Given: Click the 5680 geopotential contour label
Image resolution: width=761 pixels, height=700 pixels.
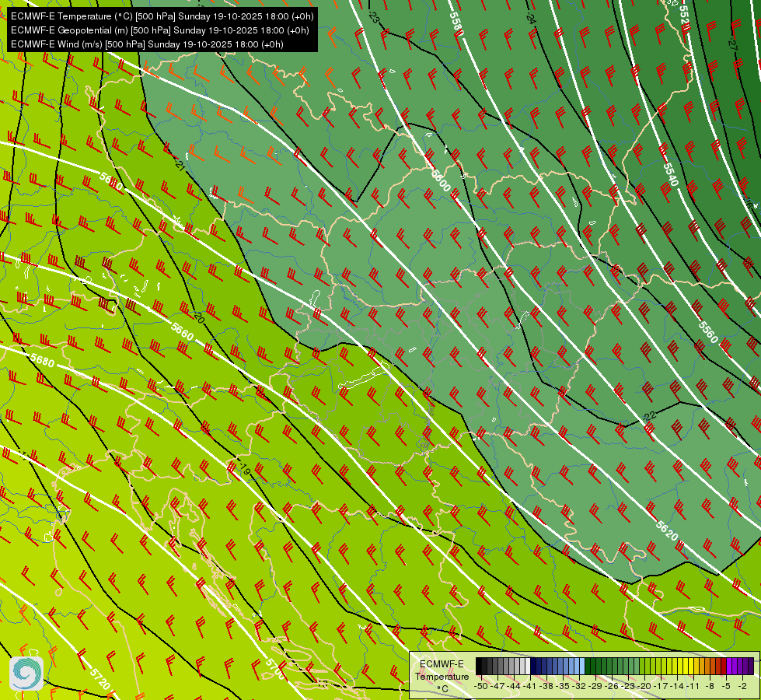Looking at the screenshot, I should click(42, 360).
